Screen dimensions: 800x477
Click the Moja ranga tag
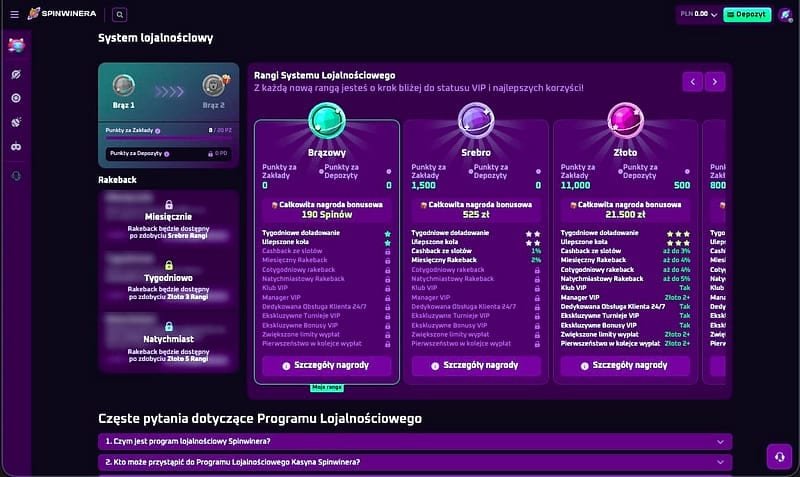327,388
